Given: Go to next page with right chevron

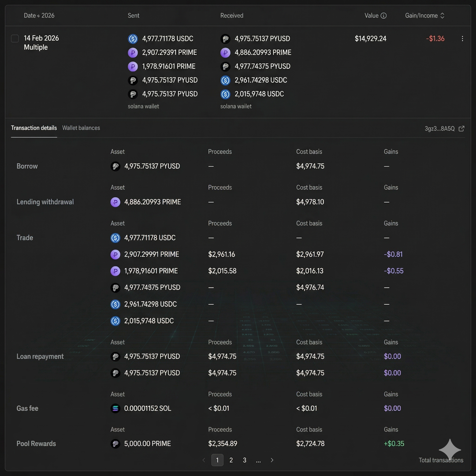Looking at the screenshot, I should click(272, 460).
